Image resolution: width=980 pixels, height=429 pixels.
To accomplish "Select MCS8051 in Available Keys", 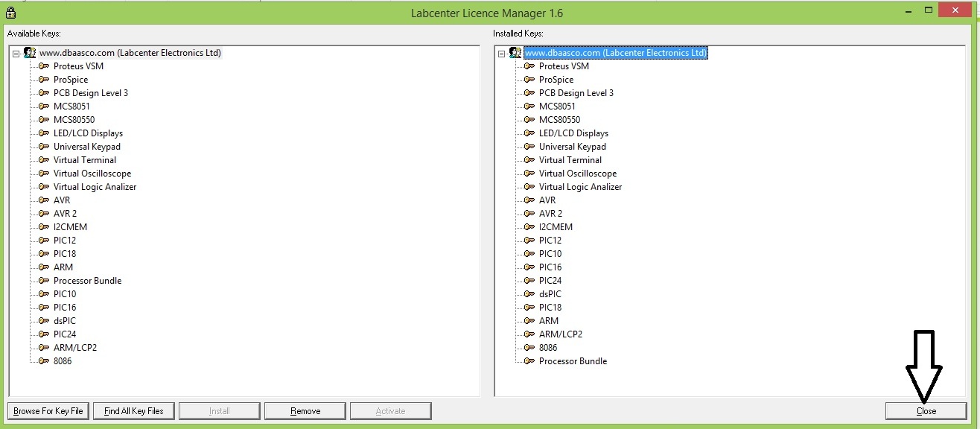I will click(x=71, y=107).
